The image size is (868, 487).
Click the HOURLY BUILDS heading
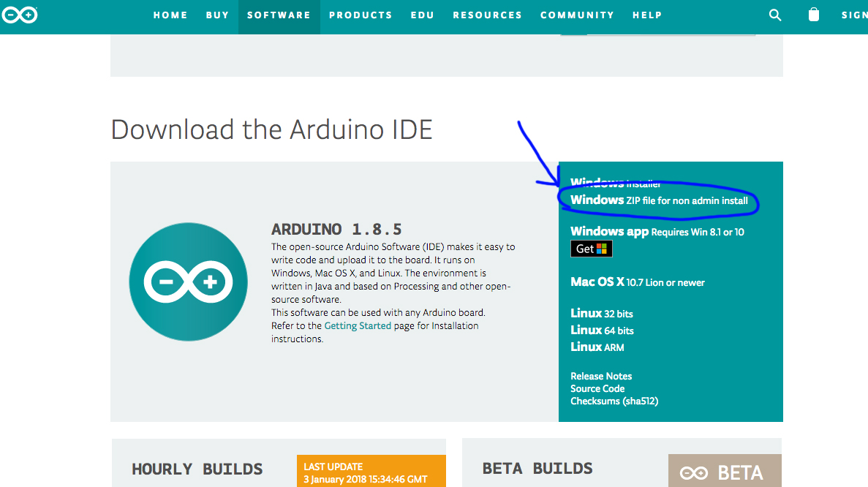pyautogui.click(x=197, y=469)
